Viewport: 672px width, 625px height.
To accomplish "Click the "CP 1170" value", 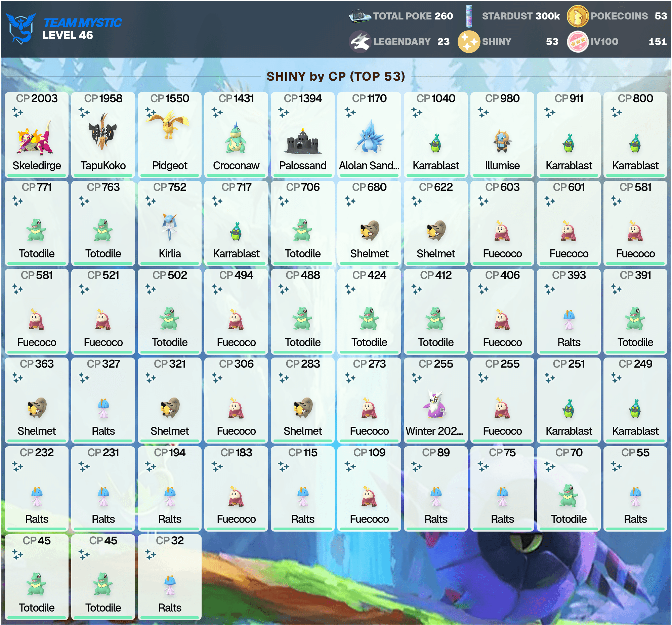I will pos(369,98).
